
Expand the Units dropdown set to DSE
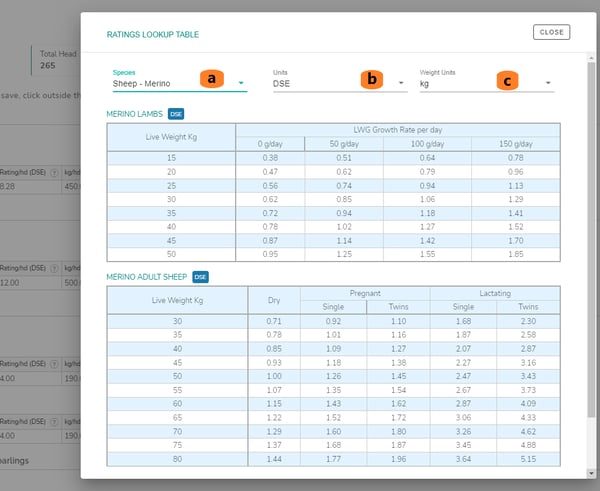[x=339, y=84]
